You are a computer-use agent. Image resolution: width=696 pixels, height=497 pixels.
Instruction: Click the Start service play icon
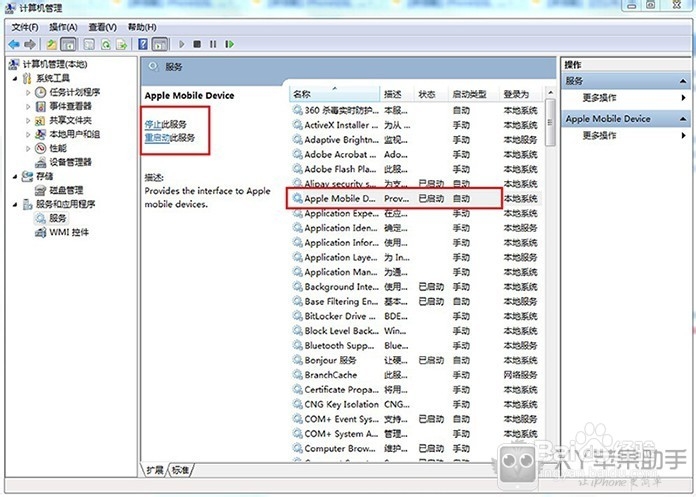182,44
